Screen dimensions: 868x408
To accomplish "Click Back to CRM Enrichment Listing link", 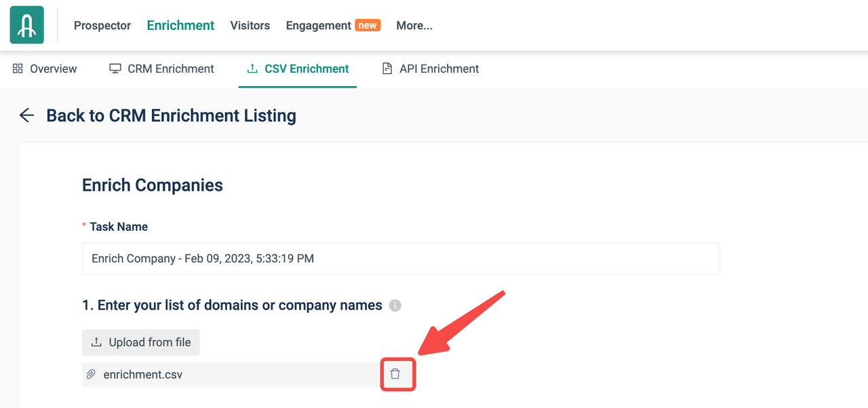I will [x=171, y=115].
